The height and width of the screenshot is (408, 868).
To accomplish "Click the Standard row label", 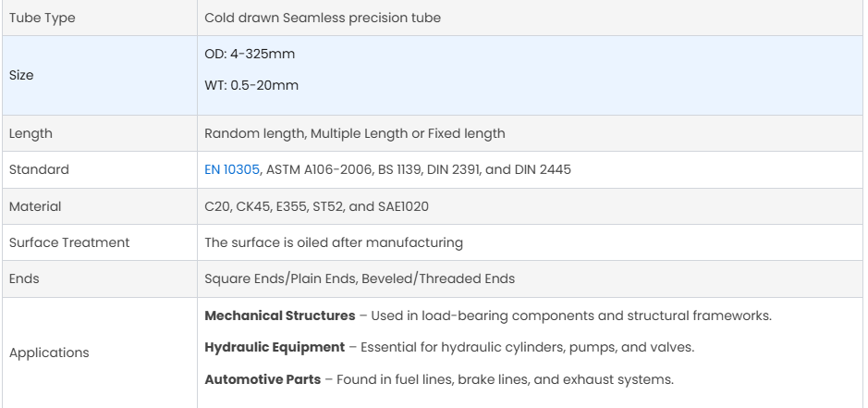I will click(x=34, y=169).
